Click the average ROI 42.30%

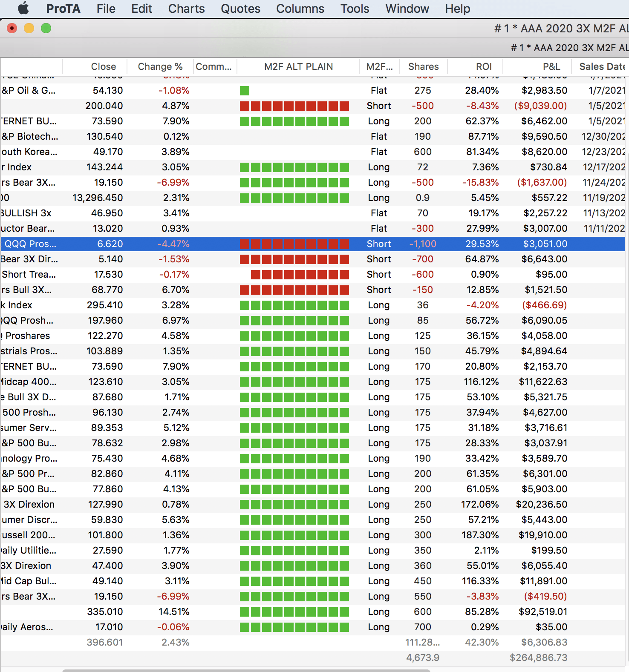click(482, 643)
